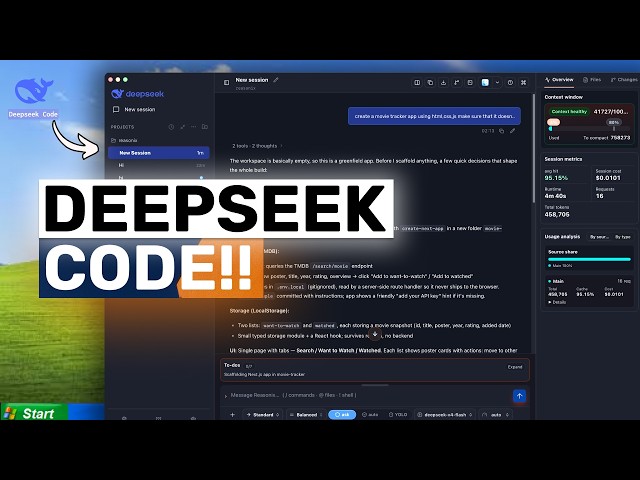
Task: Click the git branch icon in header toolbar
Action: click(x=457, y=82)
